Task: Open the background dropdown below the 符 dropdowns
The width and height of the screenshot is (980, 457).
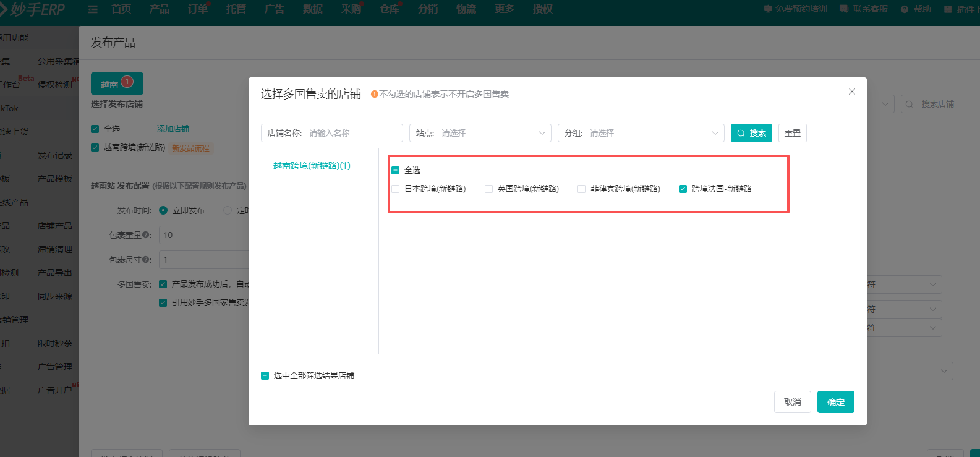Action: tap(910, 371)
